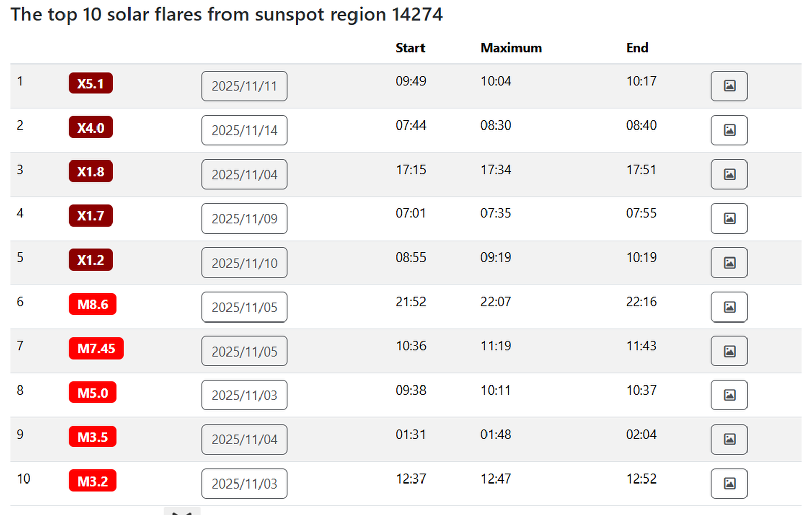Open the image for the X5.1 flare
812x515 pixels.
(x=729, y=86)
